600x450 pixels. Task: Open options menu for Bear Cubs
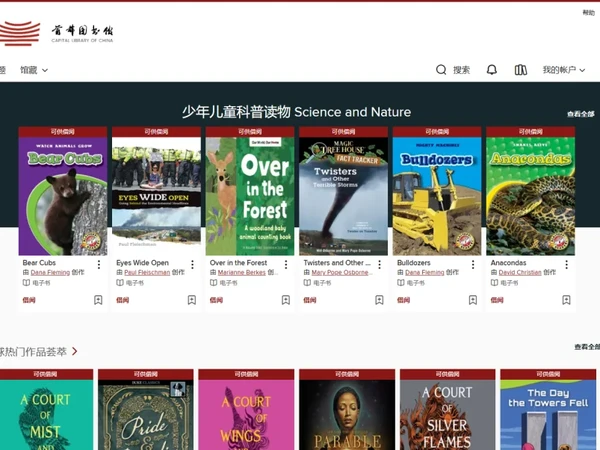pos(99,264)
